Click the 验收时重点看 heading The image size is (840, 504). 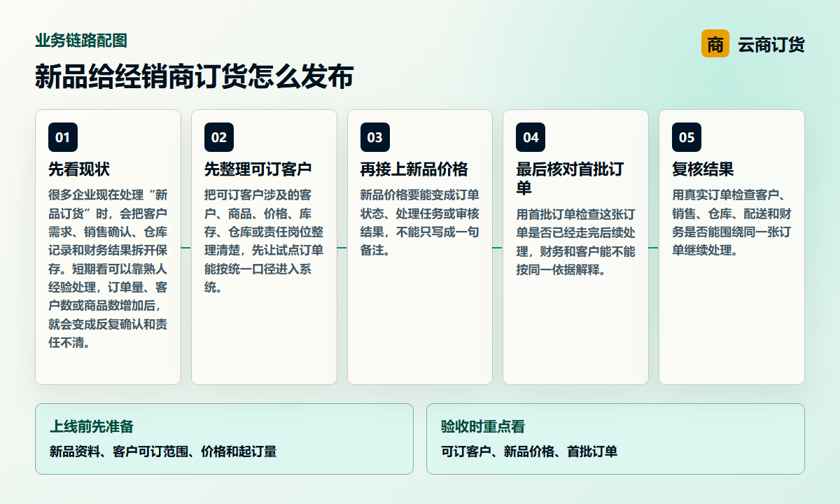pos(483,426)
